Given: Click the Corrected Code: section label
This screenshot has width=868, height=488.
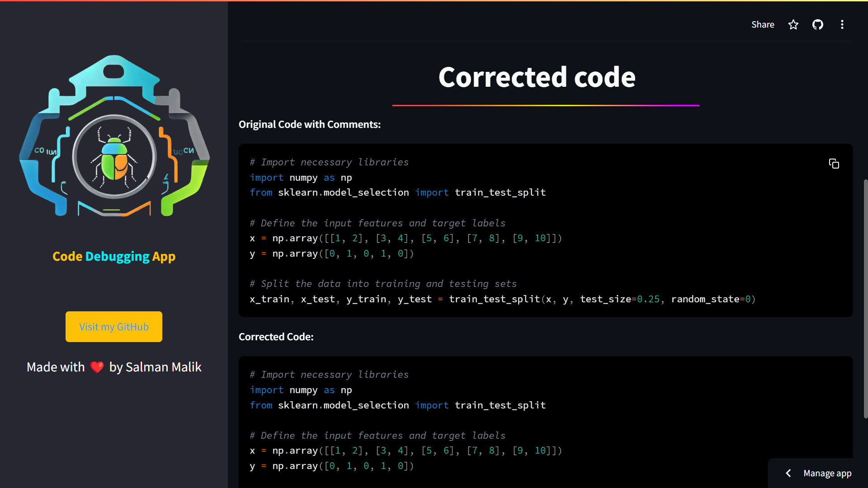Looking at the screenshot, I should [276, 337].
